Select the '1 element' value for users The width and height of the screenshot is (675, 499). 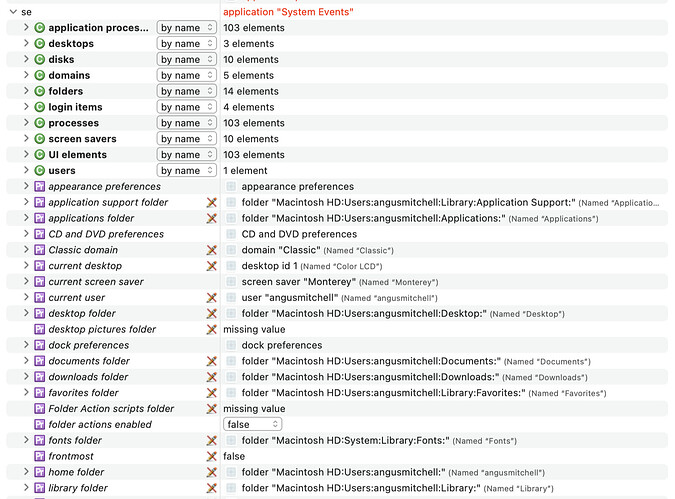245,170
